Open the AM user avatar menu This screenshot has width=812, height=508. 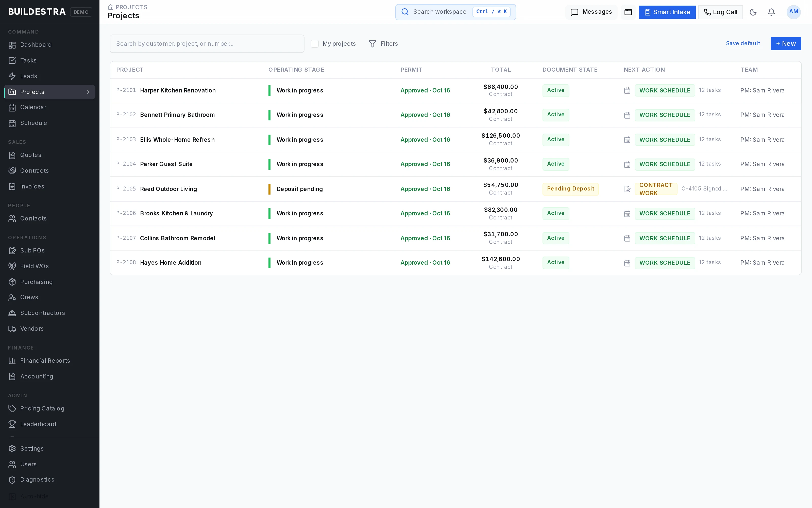click(793, 12)
